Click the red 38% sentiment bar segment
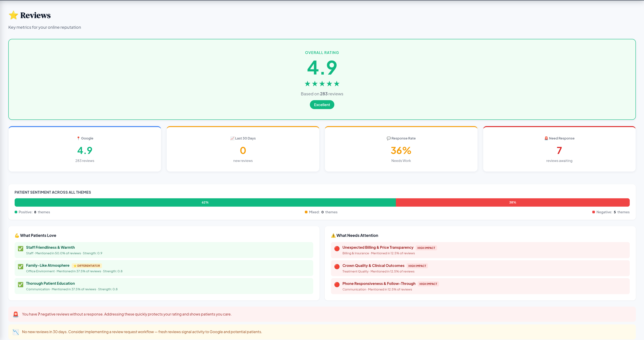 click(x=512, y=202)
